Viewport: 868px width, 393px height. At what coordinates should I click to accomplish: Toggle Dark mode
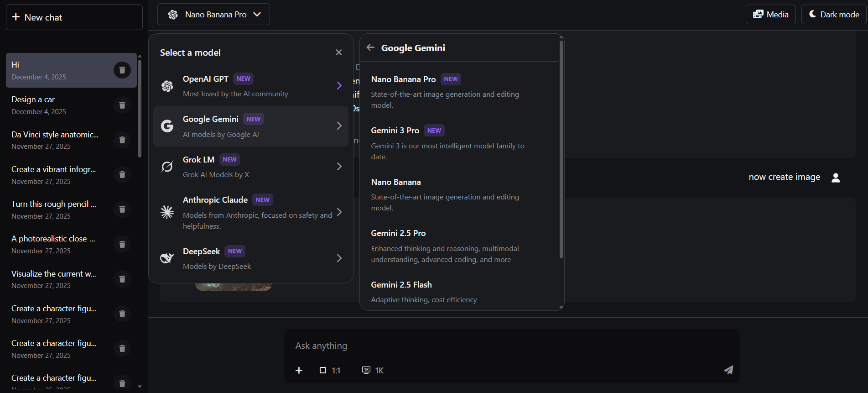click(x=834, y=15)
